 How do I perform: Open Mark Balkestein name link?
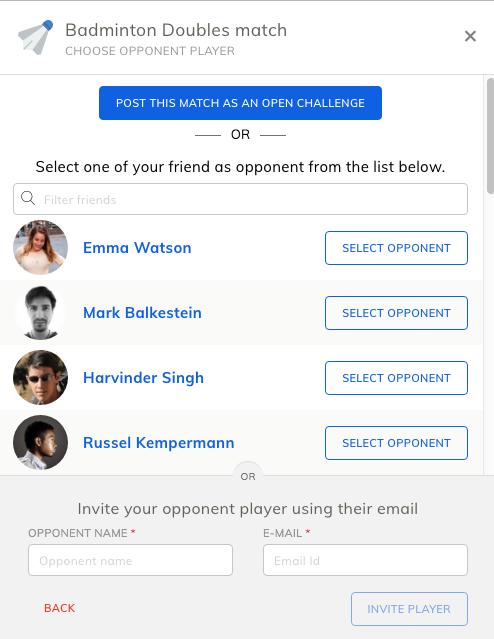142,313
